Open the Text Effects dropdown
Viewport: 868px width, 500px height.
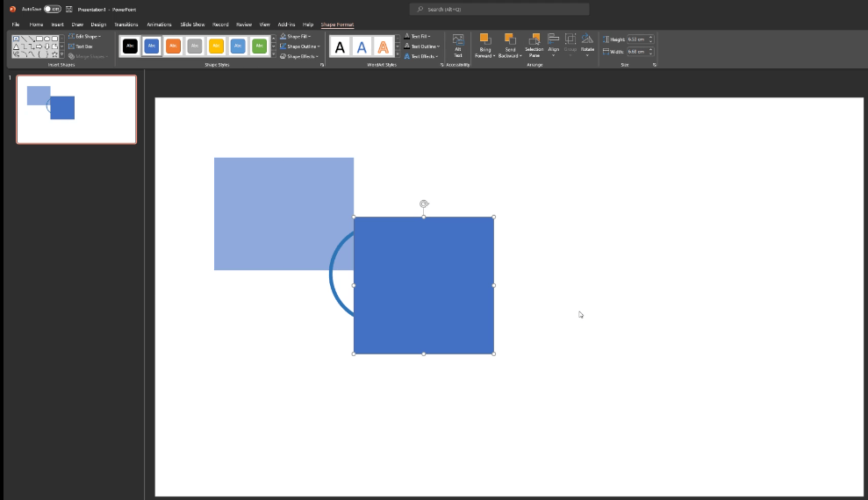[x=420, y=56]
